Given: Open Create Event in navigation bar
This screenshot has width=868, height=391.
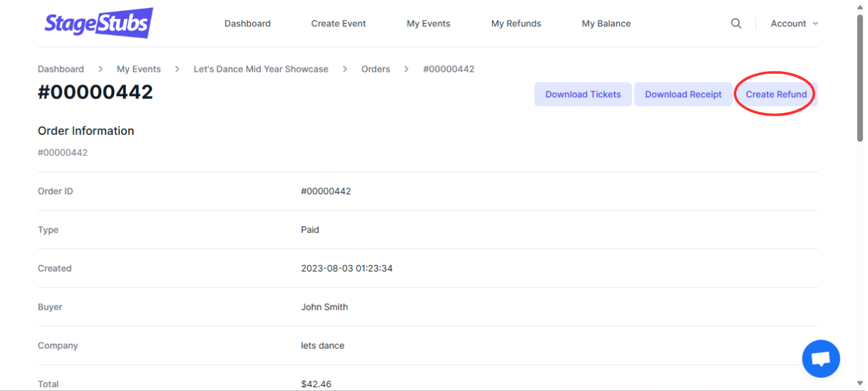Looking at the screenshot, I should [339, 24].
